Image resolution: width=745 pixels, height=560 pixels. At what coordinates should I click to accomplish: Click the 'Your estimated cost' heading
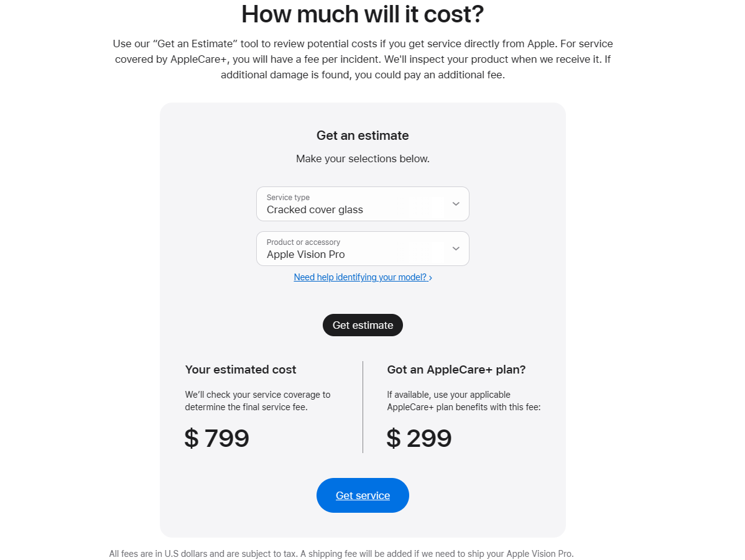pos(241,370)
